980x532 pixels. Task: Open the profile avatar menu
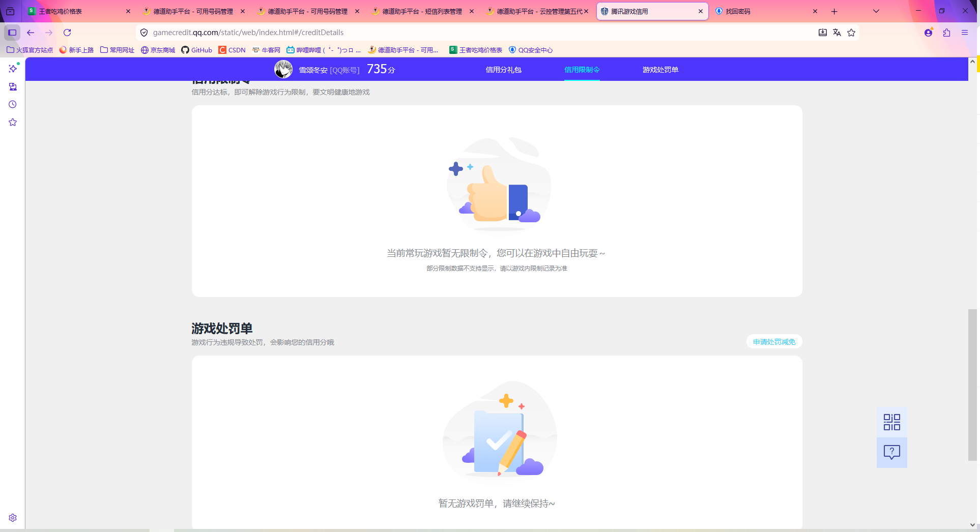pos(928,32)
